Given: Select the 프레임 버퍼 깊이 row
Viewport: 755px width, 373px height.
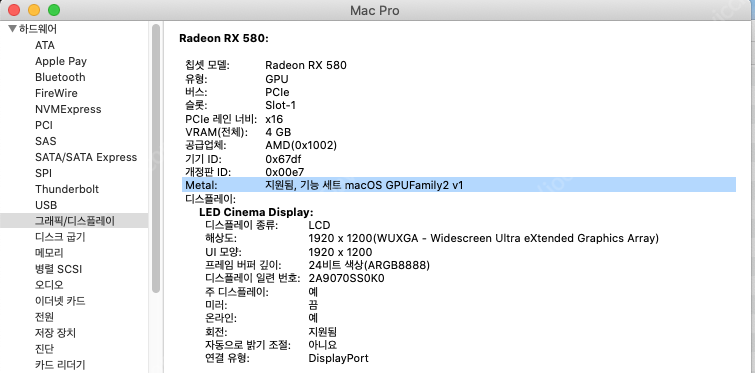Looking at the screenshot, I should point(317,265).
